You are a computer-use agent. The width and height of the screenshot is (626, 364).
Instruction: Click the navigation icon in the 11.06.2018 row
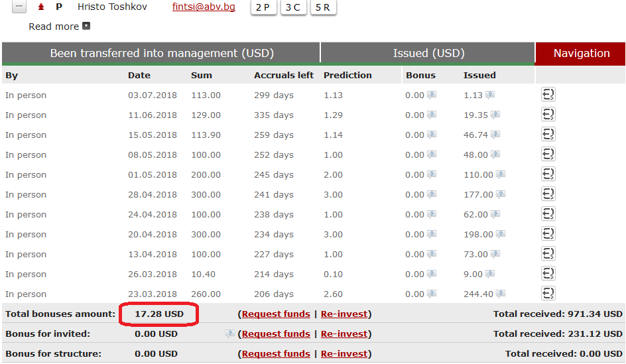548,115
